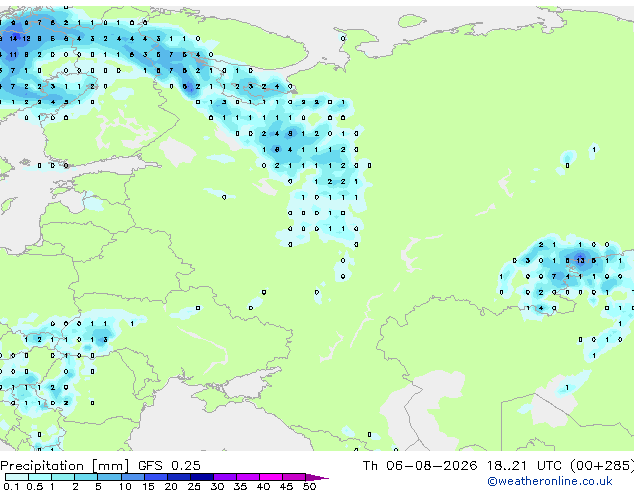Click the '25' legend scale label
Viewport: 634px width, 490px height.
[194, 486]
